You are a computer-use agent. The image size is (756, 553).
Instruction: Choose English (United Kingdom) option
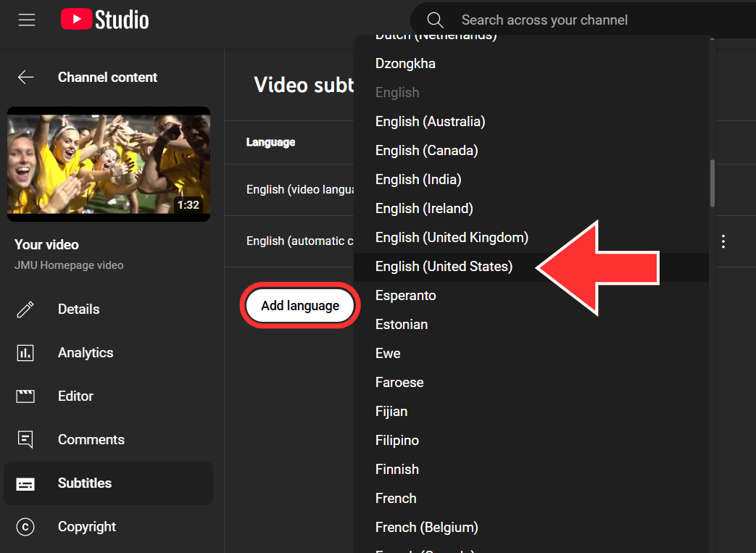(x=452, y=238)
